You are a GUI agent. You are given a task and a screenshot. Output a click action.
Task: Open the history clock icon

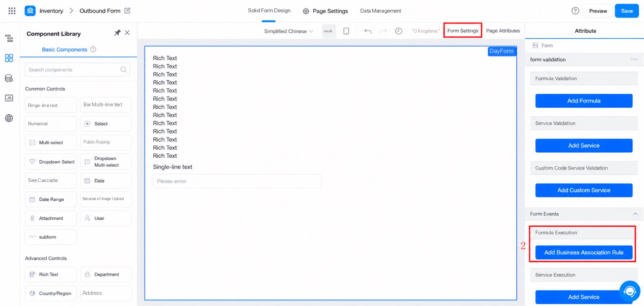399,31
